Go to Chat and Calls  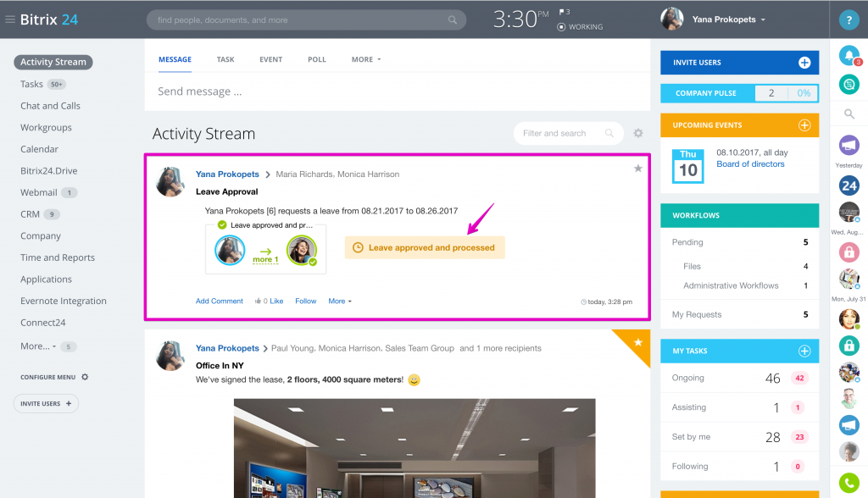(x=50, y=106)
